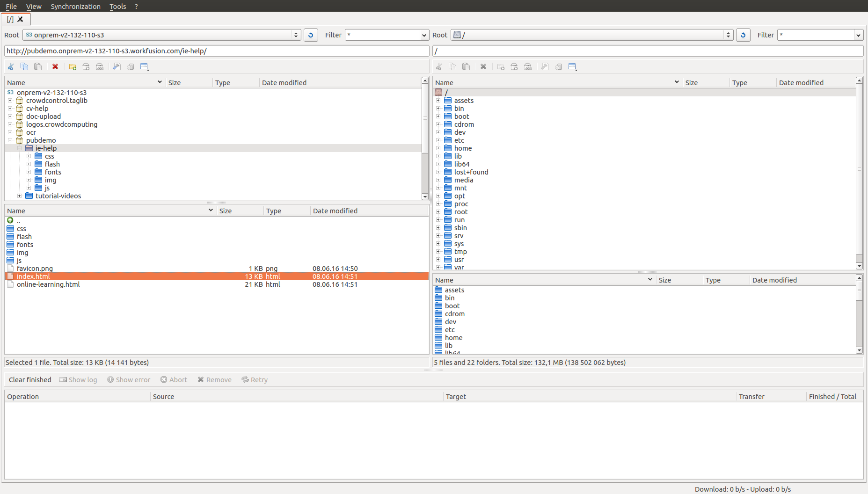Select the favicon.png file

[217, 269]
